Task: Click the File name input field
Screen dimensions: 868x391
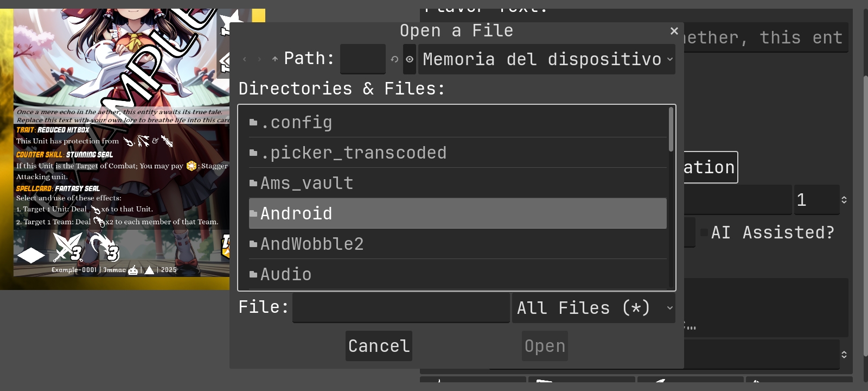Action: click(x=401, y=308)
